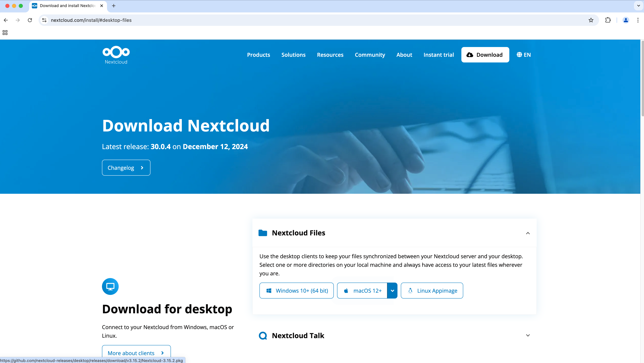Image resolution: width=644 pixels, height=363 pixels.
Task: Click the 30.0.4 release version text
Action: (x=160, y=147)
